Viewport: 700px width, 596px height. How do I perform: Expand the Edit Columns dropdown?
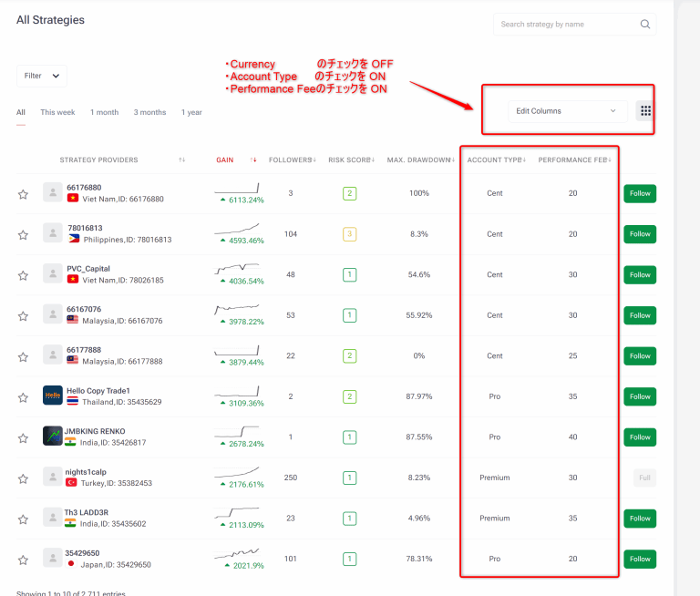(x=567, y=111)
